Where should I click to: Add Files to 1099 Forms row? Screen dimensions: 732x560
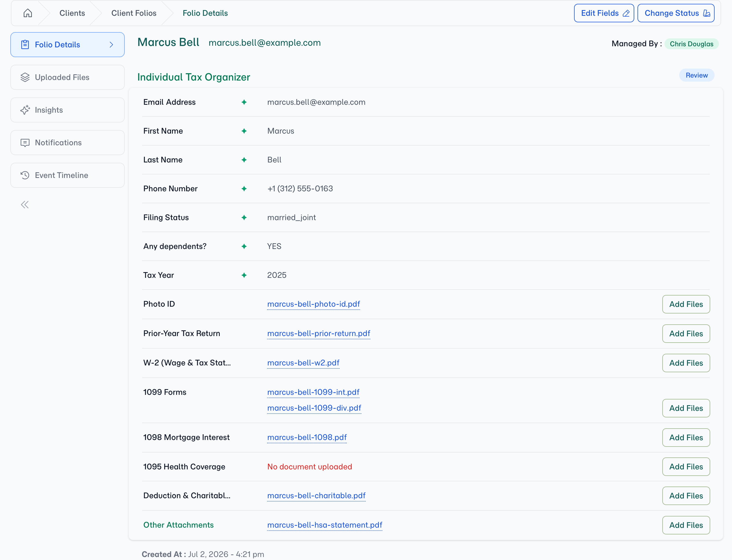[x=686, y=408]
